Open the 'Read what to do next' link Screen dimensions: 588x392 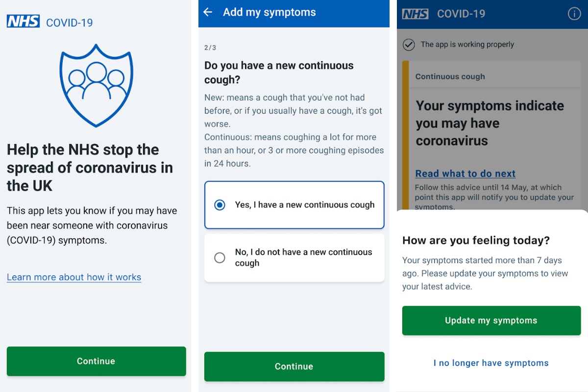465,173
